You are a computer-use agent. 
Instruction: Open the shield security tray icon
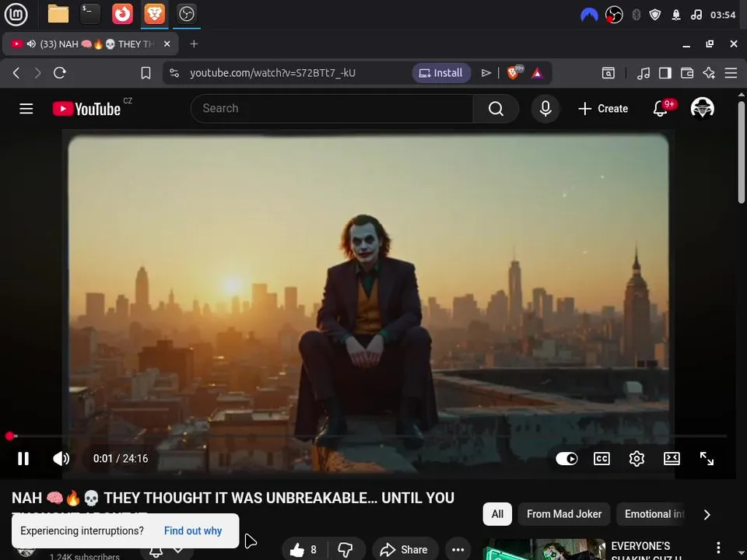(x=655, y=15)
